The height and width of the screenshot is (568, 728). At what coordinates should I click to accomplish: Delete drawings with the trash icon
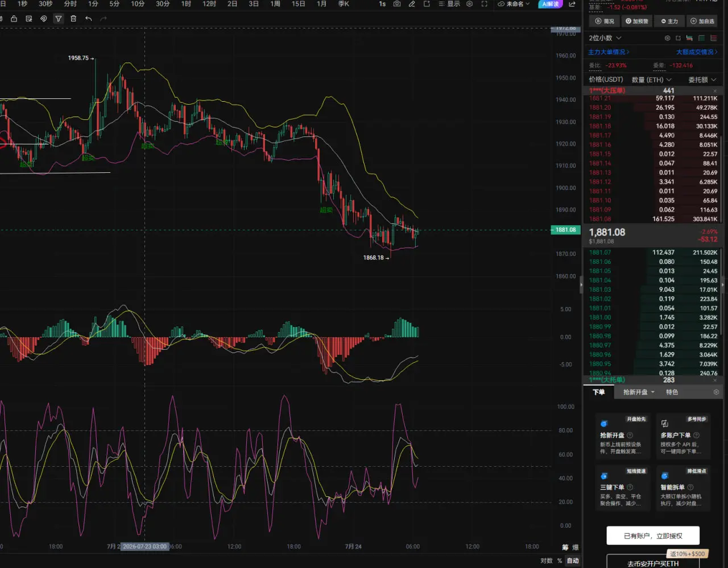(73, 19)
